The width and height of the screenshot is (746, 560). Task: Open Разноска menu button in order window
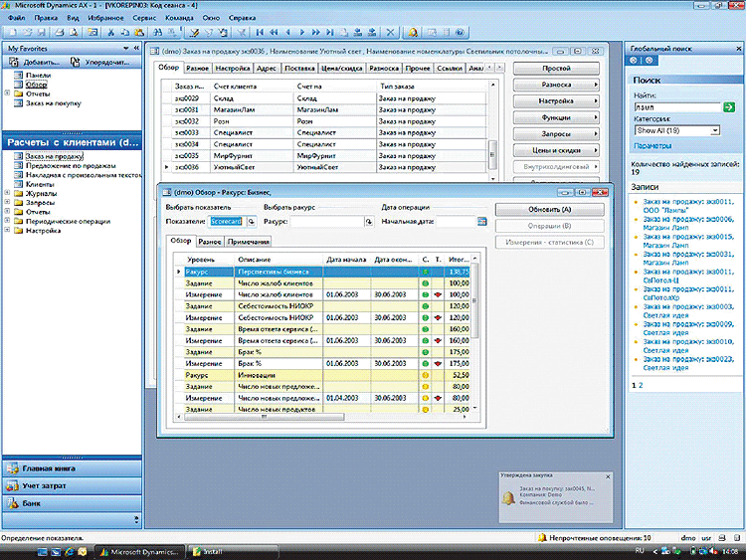click(x=556, y=85)
